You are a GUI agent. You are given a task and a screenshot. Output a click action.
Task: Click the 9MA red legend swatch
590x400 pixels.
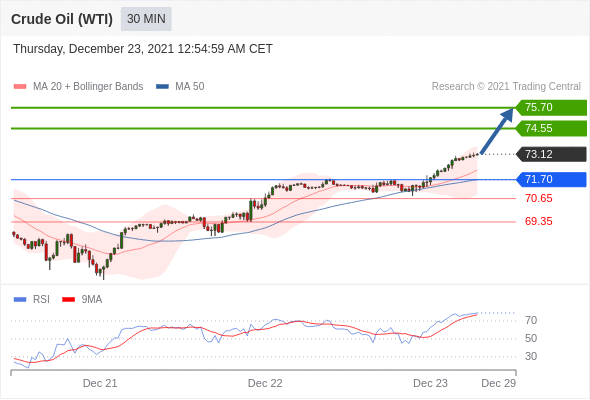[x=68, y=300]
